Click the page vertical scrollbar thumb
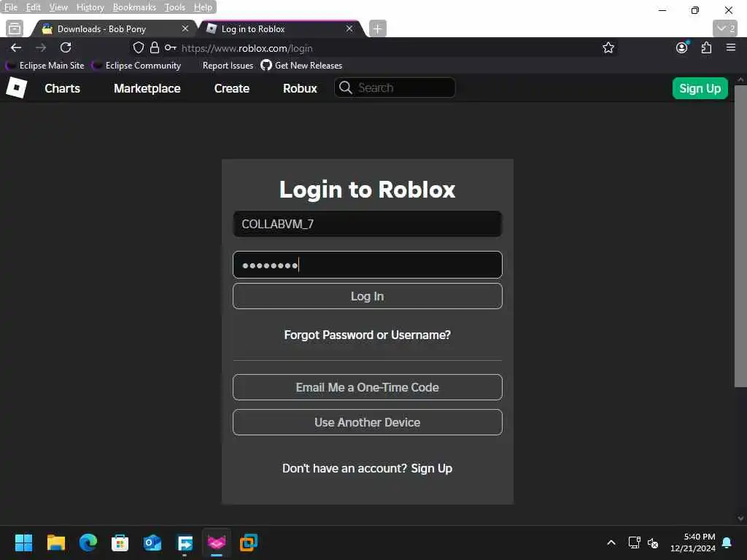The image size is (747, 560). pyautogui.click(x=740, y=237)
